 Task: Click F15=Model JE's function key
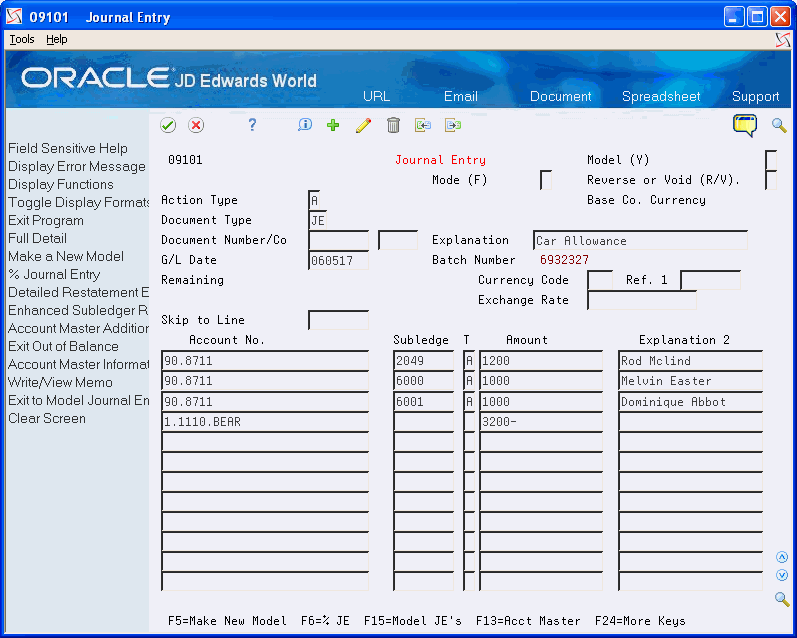coord(412,621)
